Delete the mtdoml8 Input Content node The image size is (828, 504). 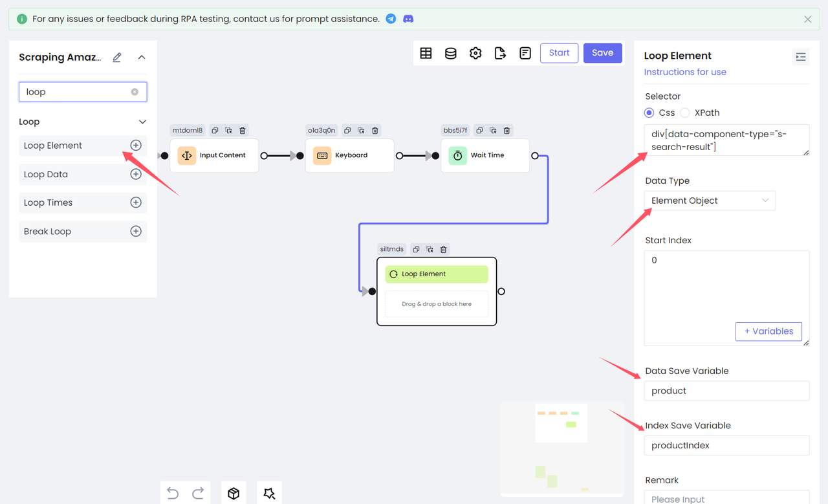(243, 131)
